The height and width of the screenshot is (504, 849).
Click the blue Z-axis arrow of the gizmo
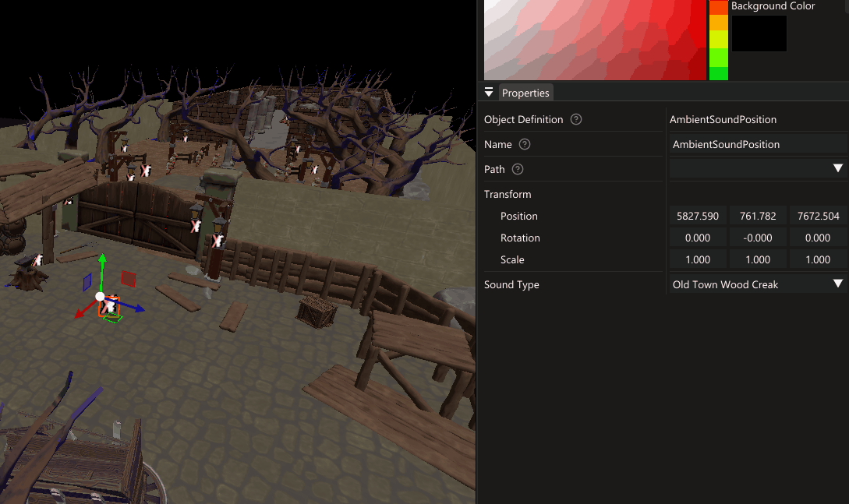coord(137,308)
